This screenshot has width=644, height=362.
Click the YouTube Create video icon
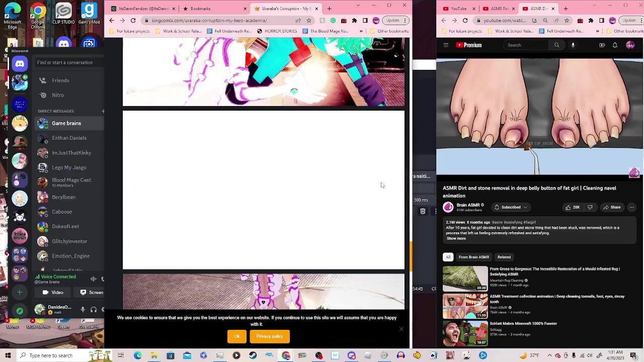tap(602, 45)
